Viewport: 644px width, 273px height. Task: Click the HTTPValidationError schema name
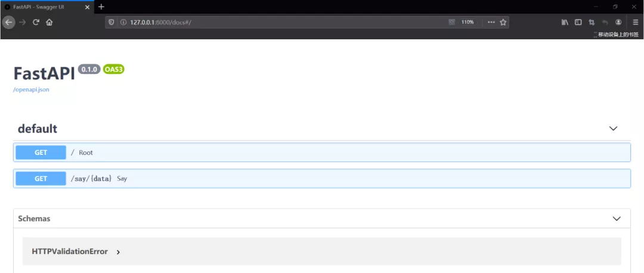point(70,251)
